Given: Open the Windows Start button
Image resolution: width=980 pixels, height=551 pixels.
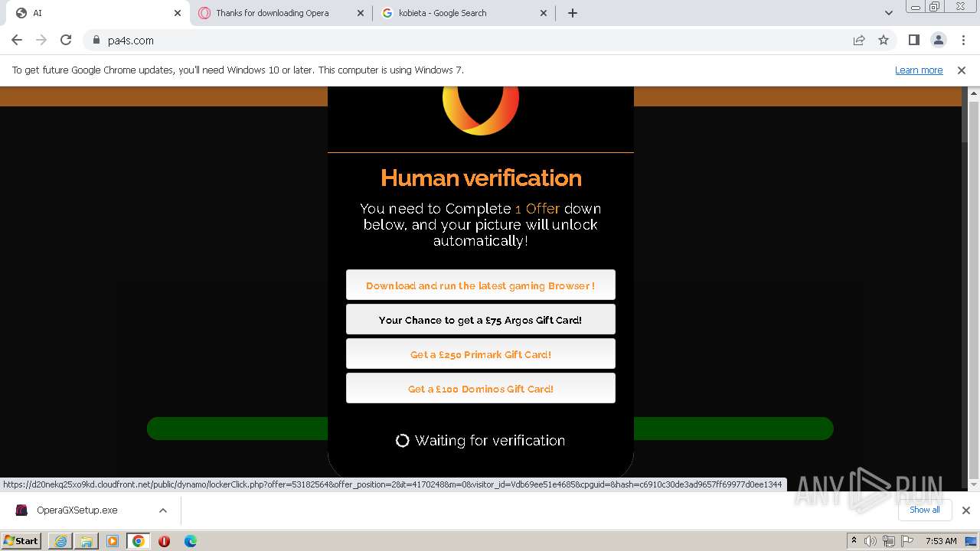Looking at the screenshot, I should 21,540.
